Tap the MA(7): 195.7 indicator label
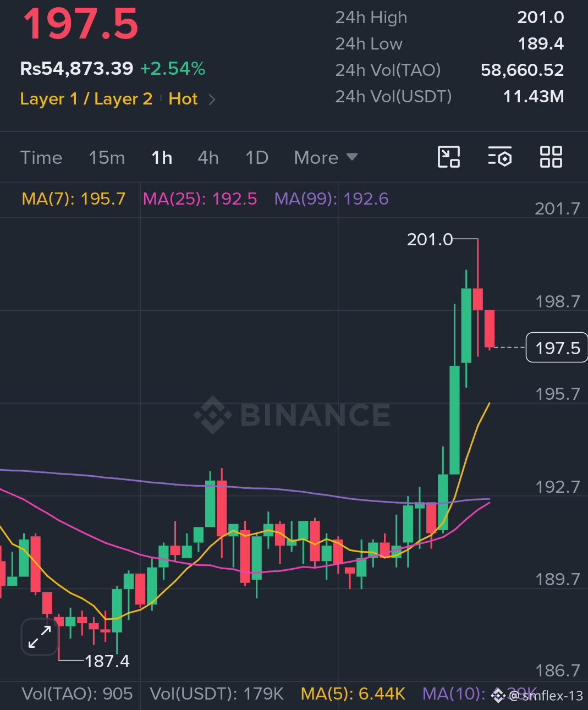The width and height of the screenshot is (588, 710). [x=74, y=199]
